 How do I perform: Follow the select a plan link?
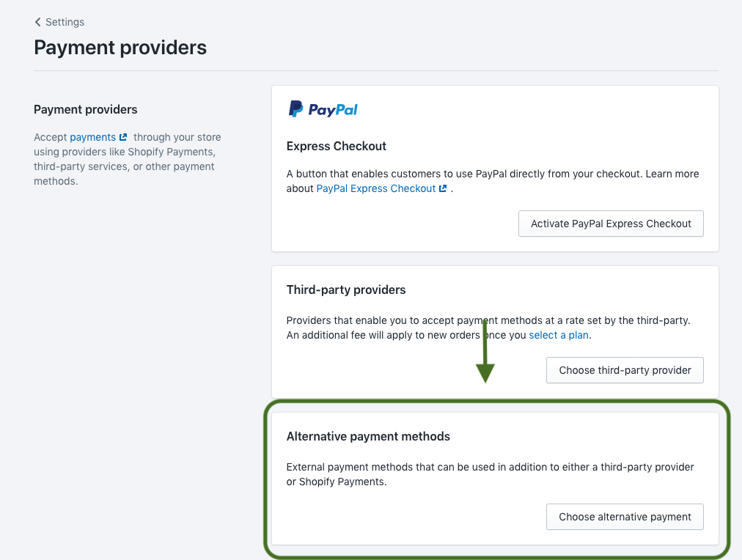(x=559, y=335)
